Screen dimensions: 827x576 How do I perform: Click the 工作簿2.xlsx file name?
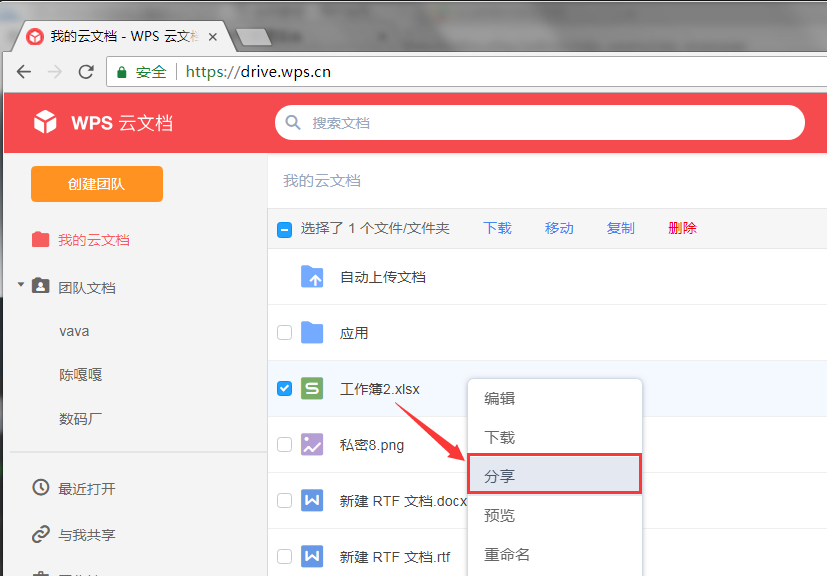[x=380, y=389]
